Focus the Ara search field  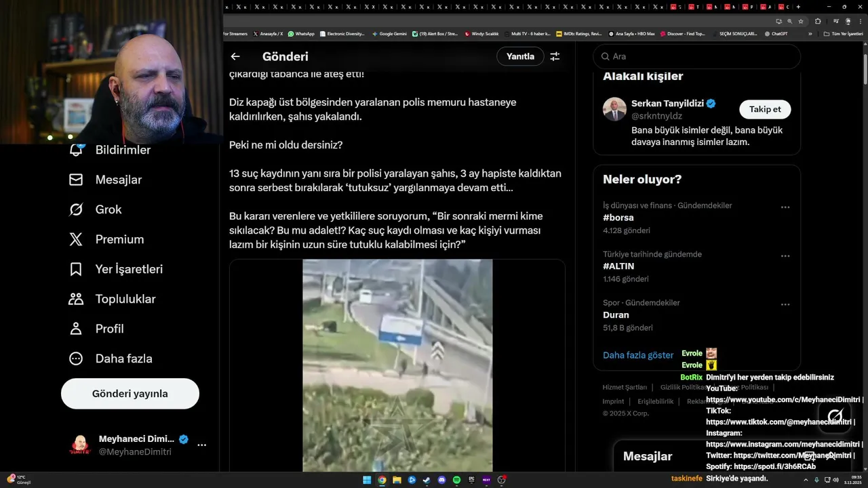click(696, 56)
